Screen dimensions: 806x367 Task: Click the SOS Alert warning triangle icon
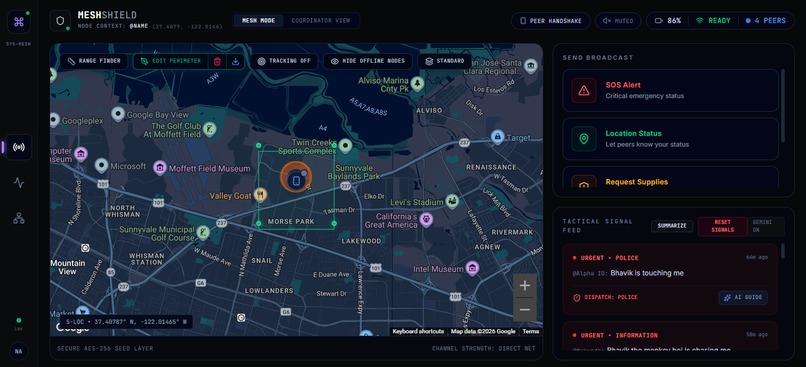584,90
